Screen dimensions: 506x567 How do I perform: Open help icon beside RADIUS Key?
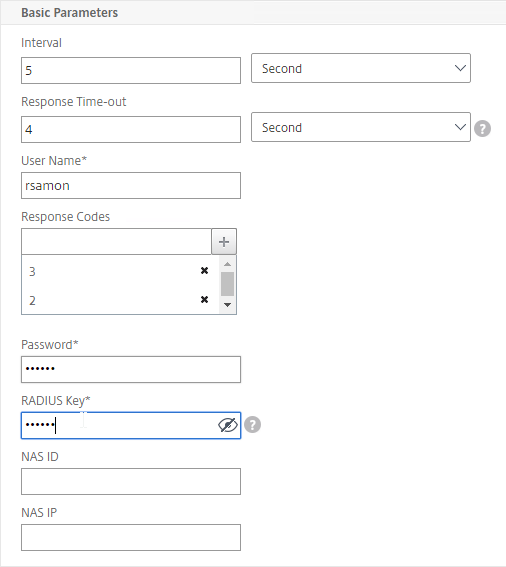click(252, 425)
